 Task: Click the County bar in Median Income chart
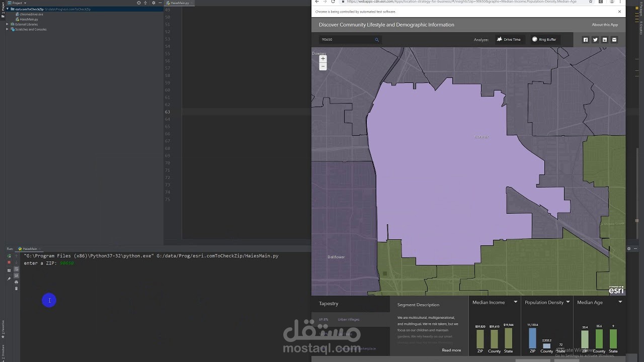click(494, 338)
